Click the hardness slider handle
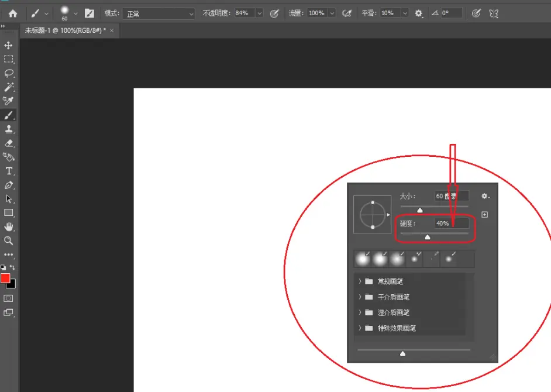The image size is (551, 392). 428,237
